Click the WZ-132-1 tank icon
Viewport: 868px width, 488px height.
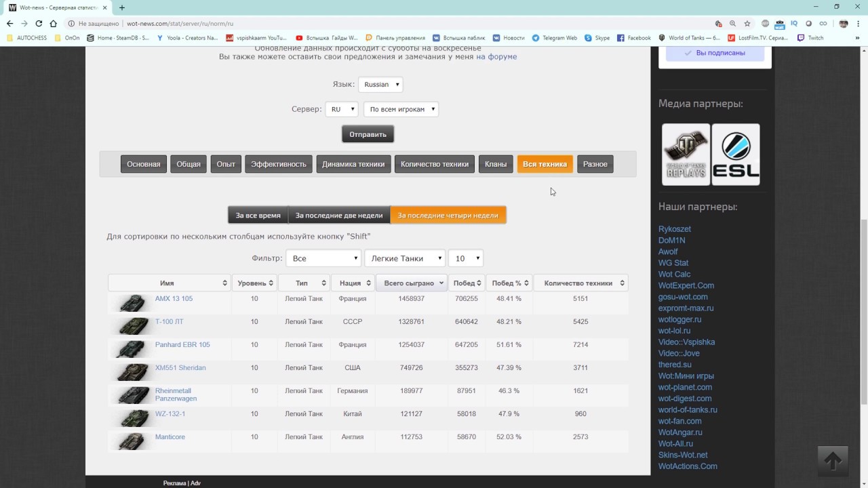[132, 418]
